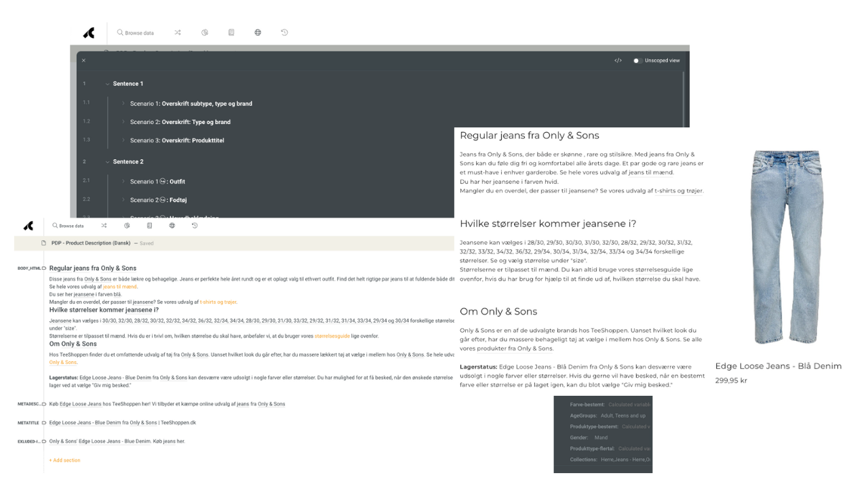
Task: Expand Scenario 1 Overskrift subtype, type og brand
Action: 123,104
